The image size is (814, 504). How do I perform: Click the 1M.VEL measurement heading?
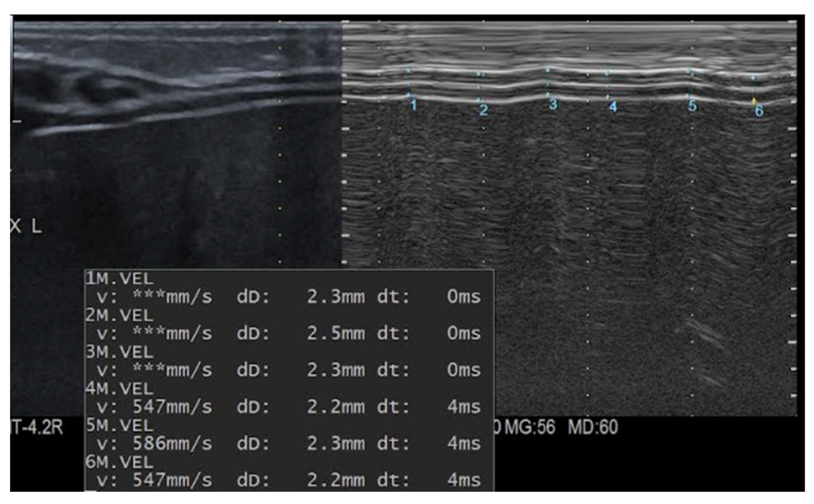[120, 279]
